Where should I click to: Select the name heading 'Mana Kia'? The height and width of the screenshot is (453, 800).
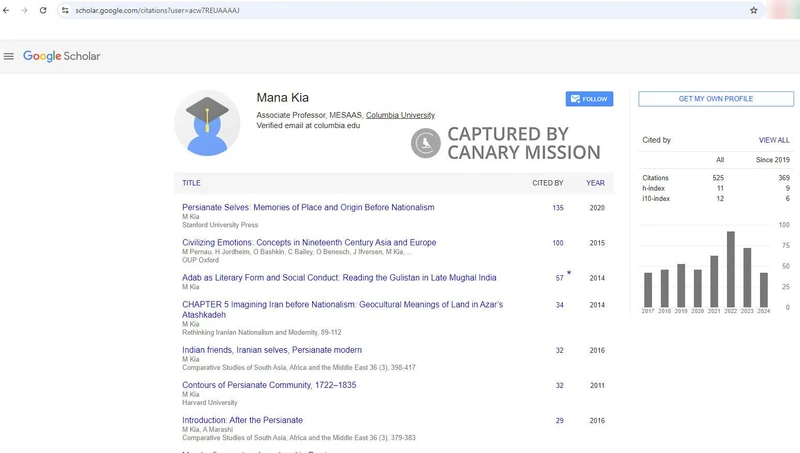(282, 98)
